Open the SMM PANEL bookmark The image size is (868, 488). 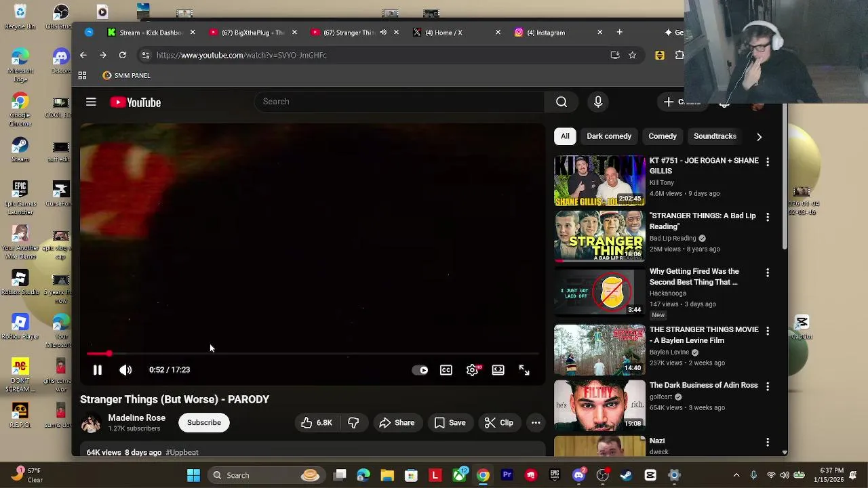point(126,76)
